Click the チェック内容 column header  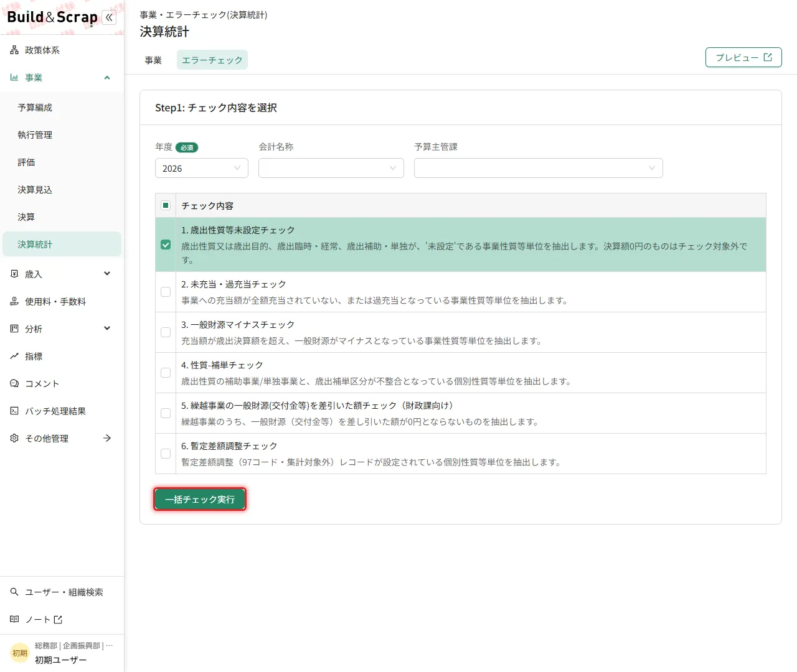coord(207,205)
